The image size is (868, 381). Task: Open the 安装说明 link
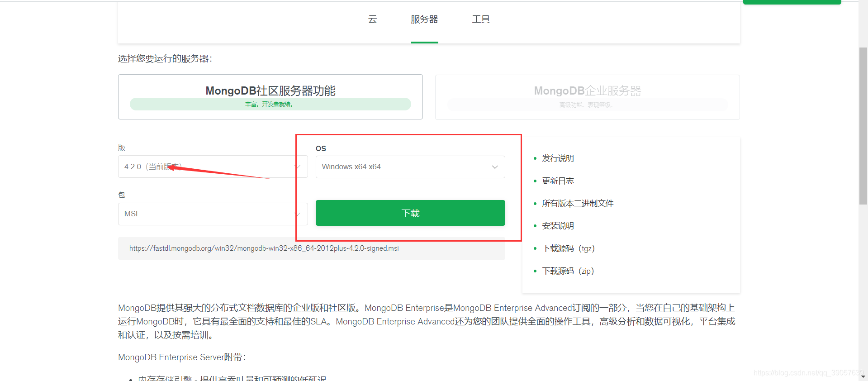pos(558,226)
